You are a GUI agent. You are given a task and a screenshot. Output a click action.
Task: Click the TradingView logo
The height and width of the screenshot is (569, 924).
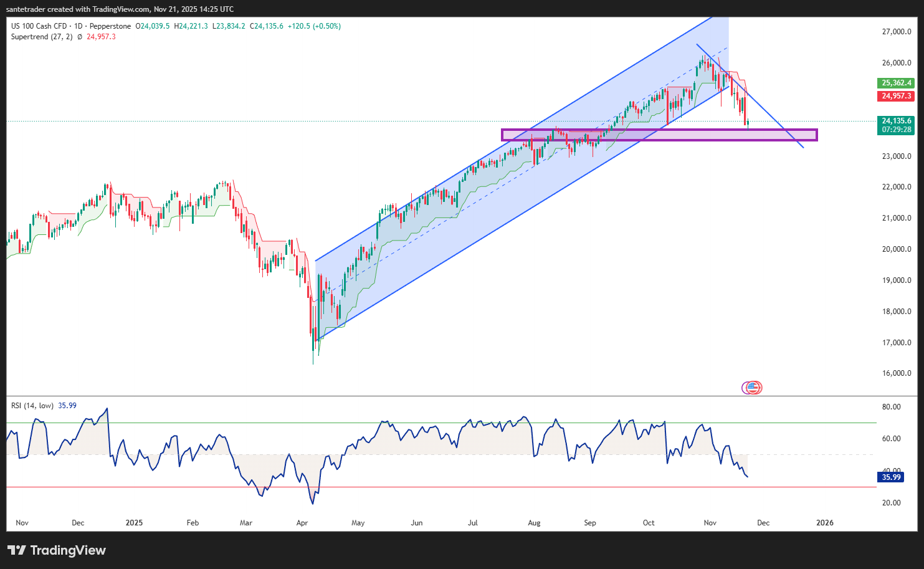[55, 551]
